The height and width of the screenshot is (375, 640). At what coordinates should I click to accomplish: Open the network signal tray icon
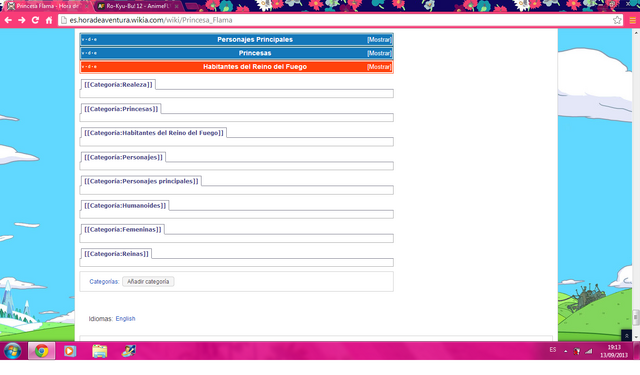589,351
